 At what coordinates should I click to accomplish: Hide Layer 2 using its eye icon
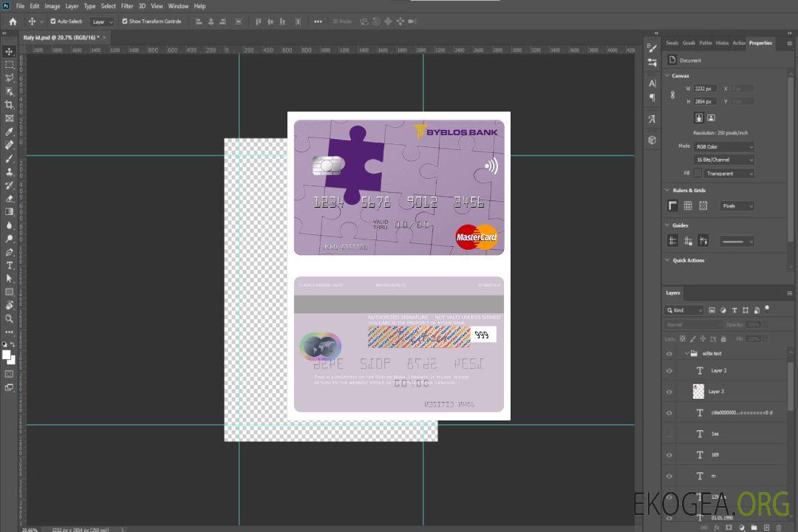[x=669, y=371]
